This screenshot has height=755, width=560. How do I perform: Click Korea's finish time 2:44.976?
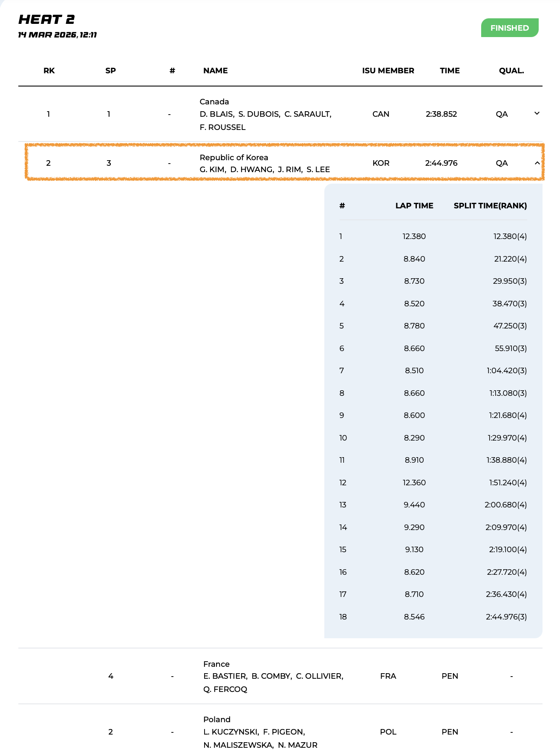tap(441, 163)
